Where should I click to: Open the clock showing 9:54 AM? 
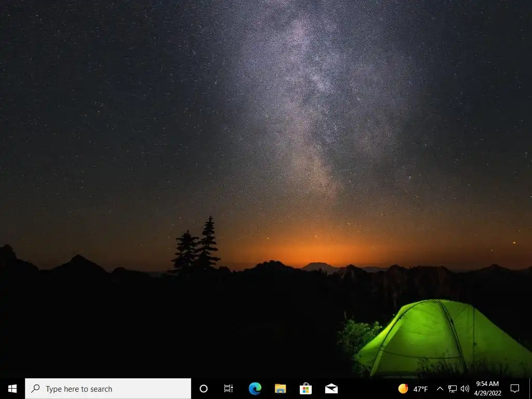click(x=487, y=389)
